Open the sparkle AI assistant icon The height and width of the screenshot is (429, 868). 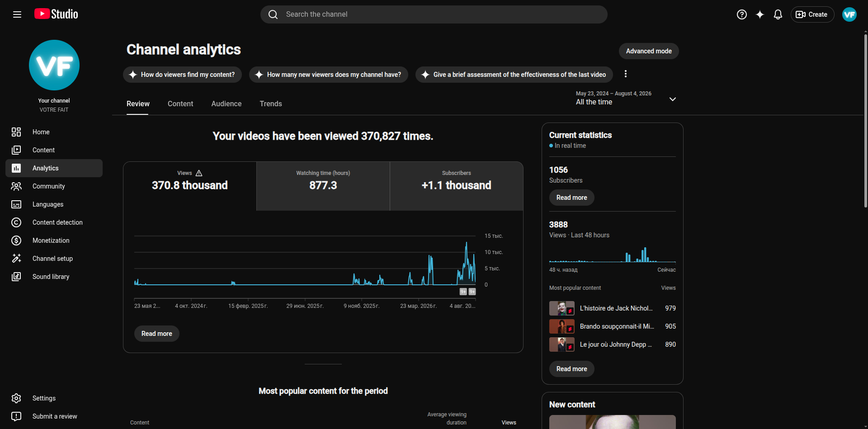pyautogui.click(x=760, y=14)
